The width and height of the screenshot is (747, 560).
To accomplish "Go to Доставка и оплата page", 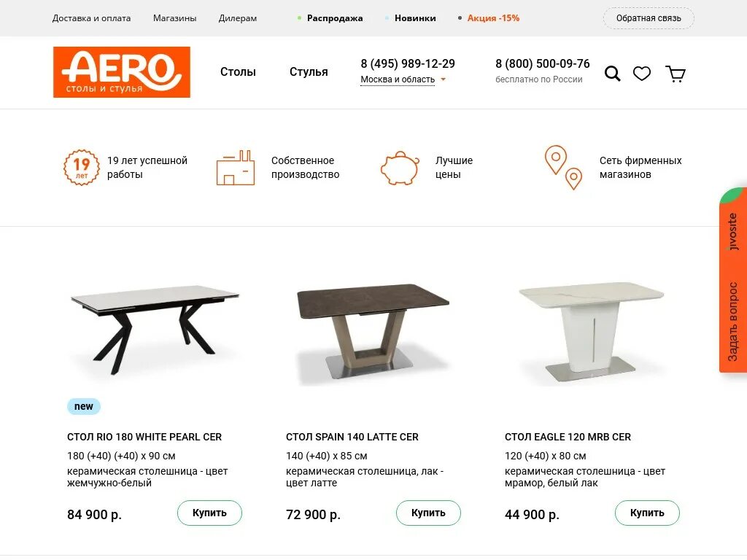I will [x=91, y=18].
